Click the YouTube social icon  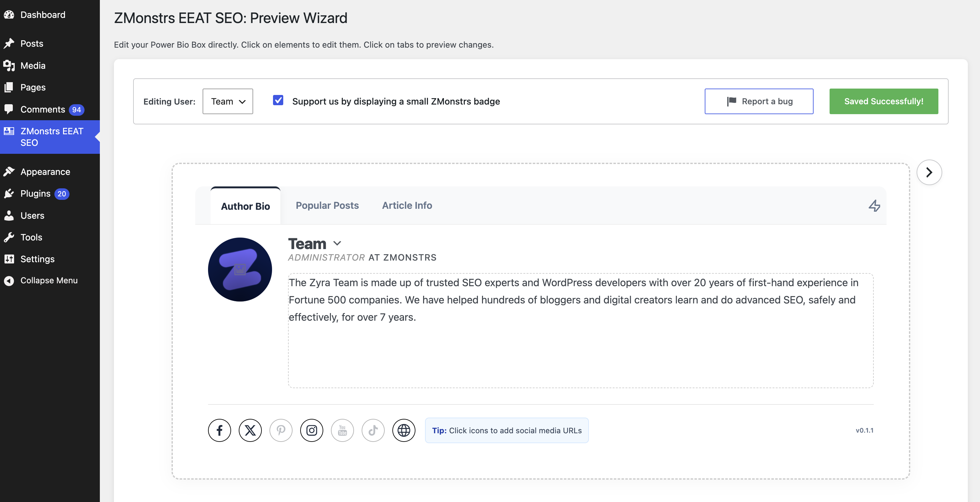342,430
